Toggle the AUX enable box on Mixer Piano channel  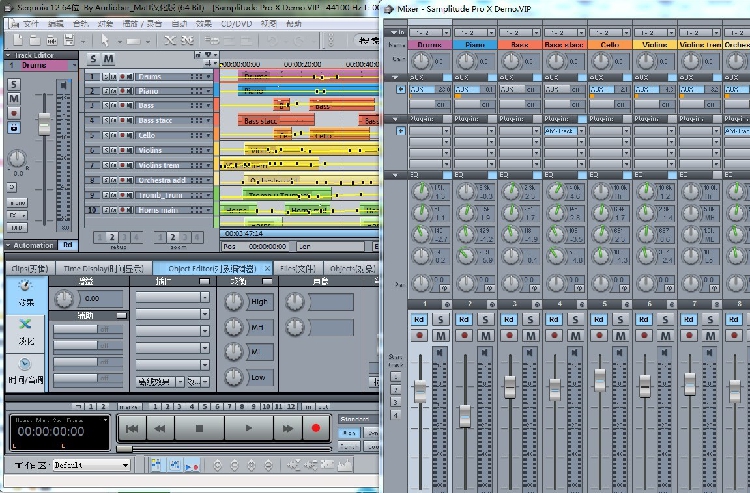(492, 77)
